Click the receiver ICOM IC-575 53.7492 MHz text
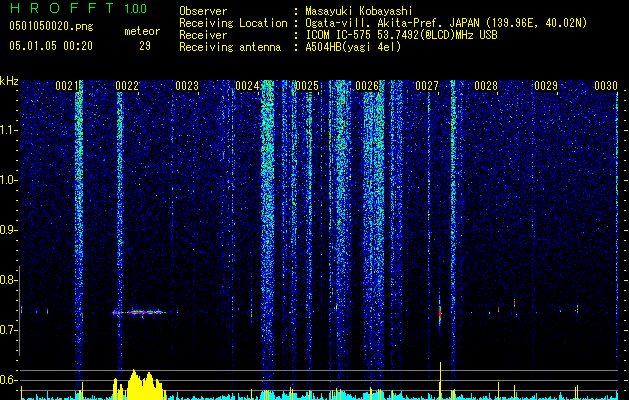The width and height of the screenshot is (629, 400). [x=401, y=35]
